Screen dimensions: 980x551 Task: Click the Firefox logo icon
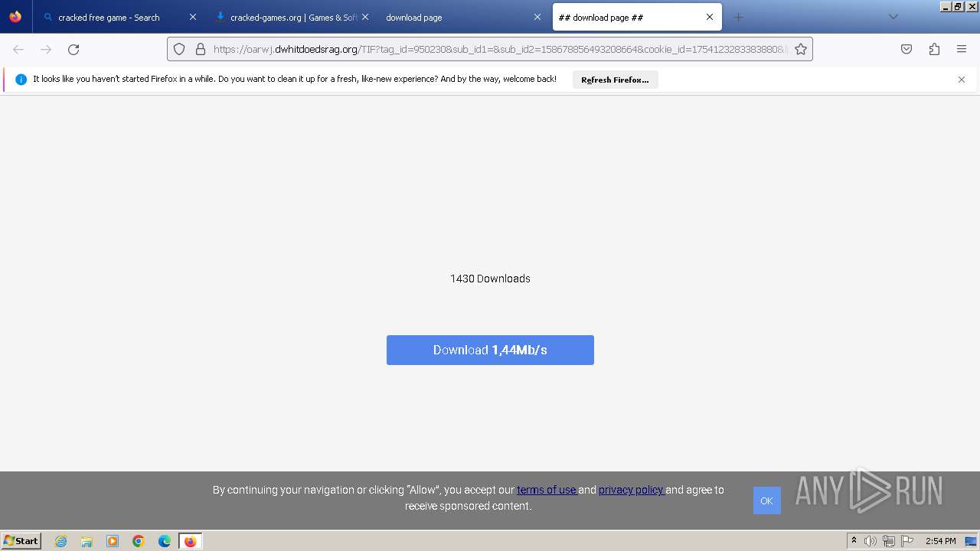point(15,17)
